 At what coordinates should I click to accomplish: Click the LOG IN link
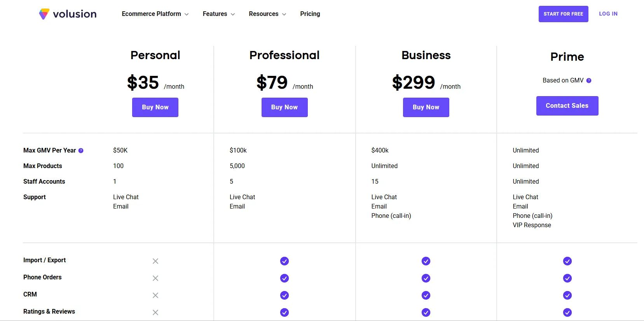[608, 14]
